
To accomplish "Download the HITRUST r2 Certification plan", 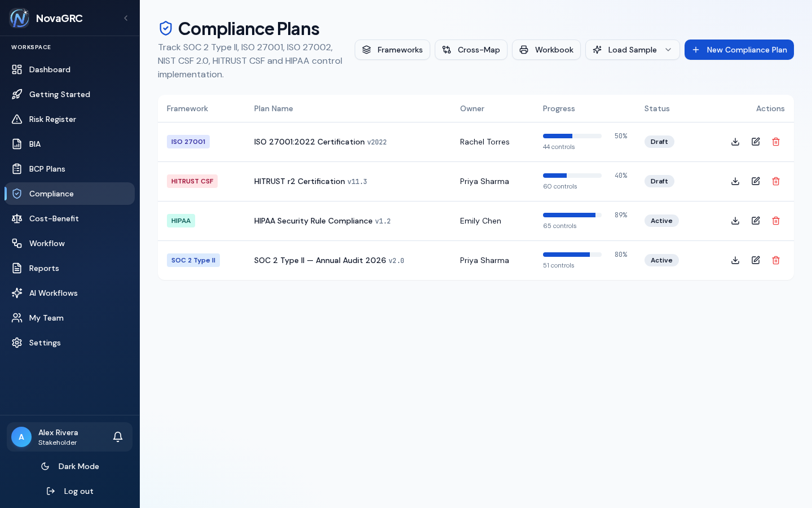I will pos(735,181).
